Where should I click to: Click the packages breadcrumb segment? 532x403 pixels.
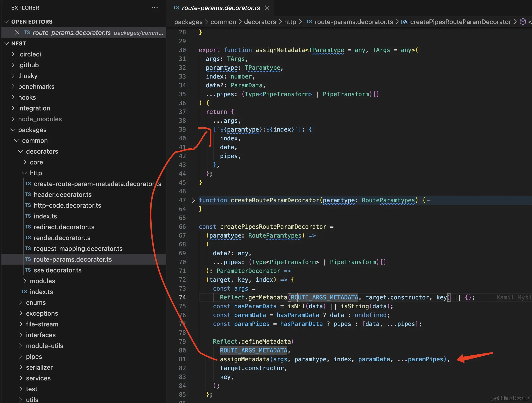[188, 22]
